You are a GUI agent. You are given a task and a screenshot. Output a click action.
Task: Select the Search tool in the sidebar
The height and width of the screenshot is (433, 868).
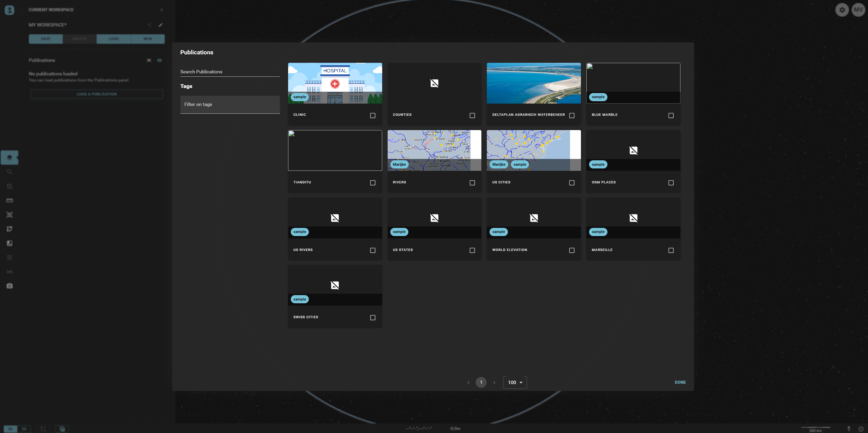click(10, 172)
